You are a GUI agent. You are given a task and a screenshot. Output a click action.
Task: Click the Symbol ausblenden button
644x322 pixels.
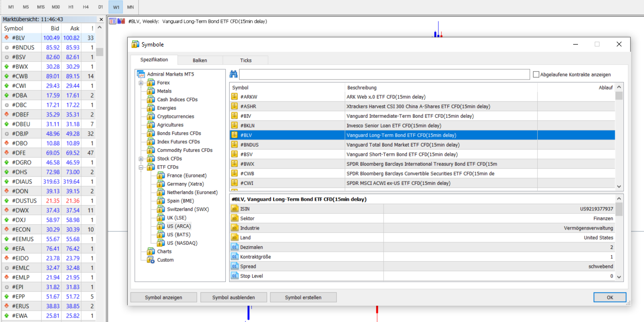click(x=233, y=298)
